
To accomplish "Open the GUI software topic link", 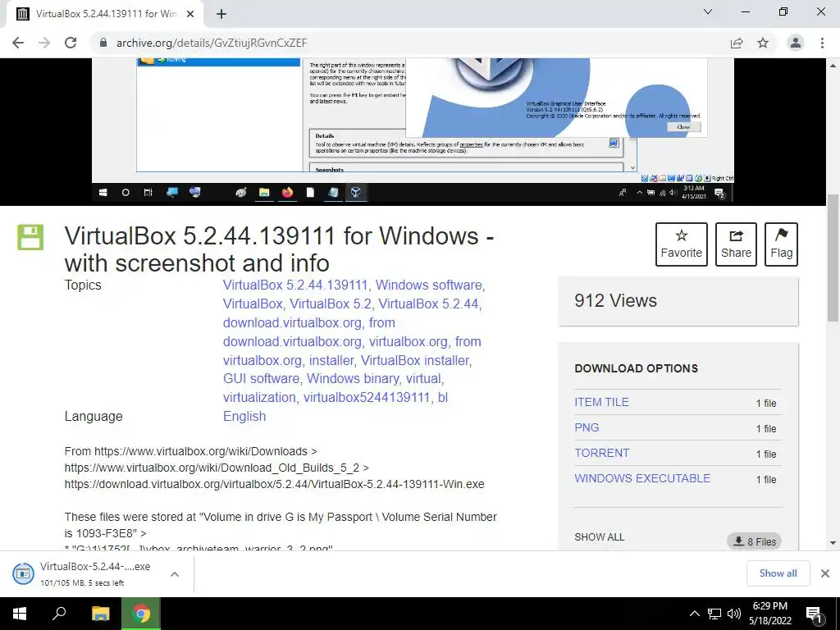I will [261, 379].
